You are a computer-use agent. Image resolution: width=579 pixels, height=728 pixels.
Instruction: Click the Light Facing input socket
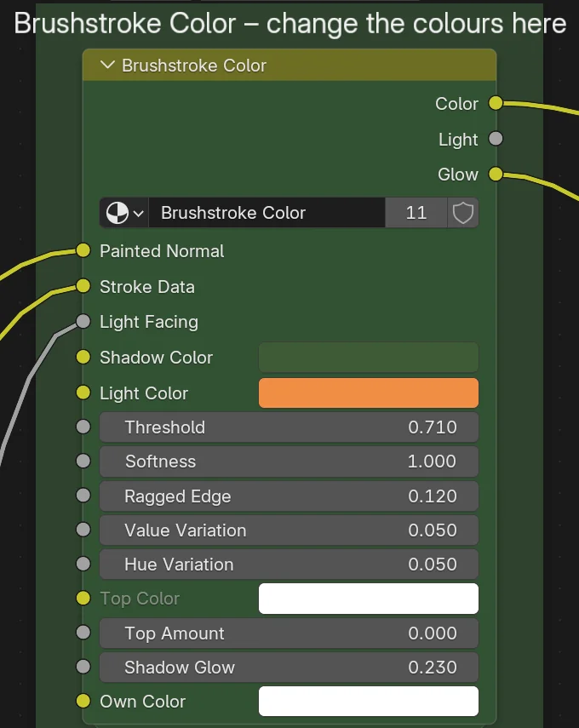83,321
